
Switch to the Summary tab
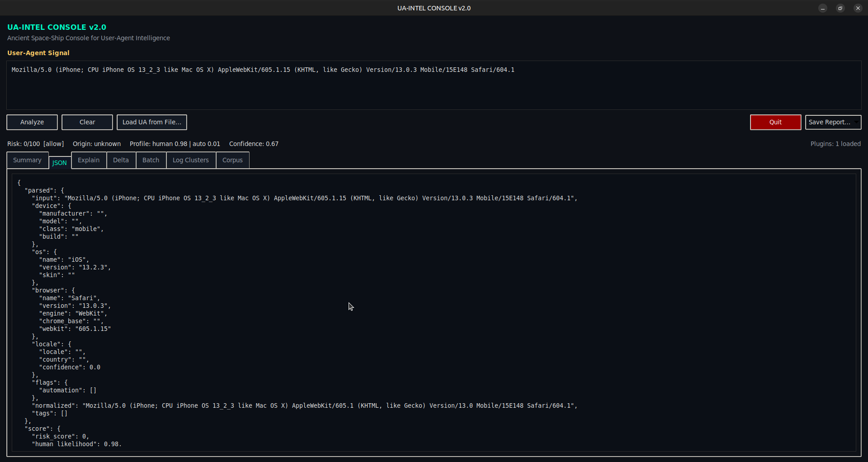pyautogui.click(x=27, y=160)
